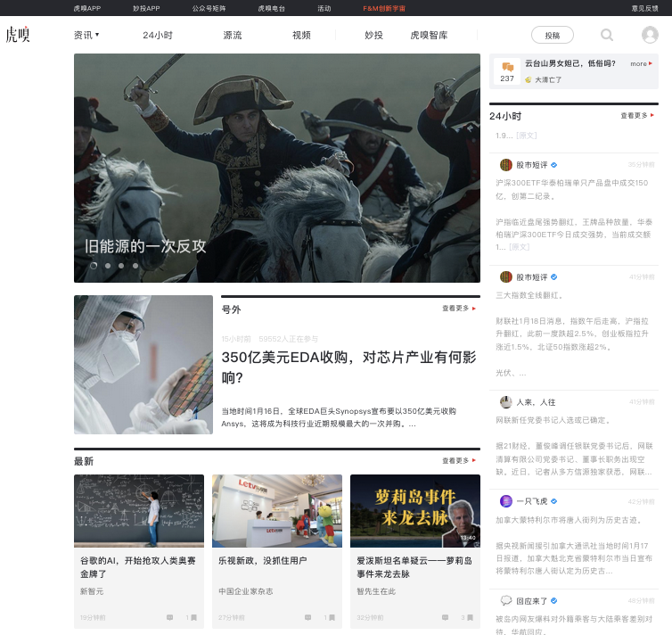This screenshot has width=672, height=635.
Task: Click 查看更多 in the 24小时 section
Action: pyautogui.click(x=637, y=115)
